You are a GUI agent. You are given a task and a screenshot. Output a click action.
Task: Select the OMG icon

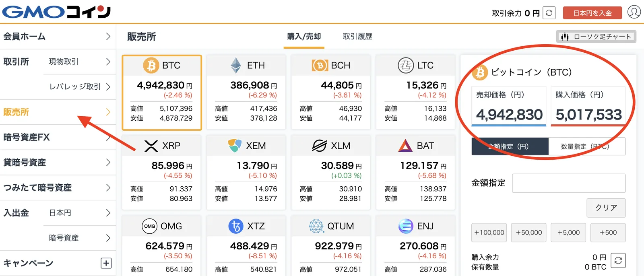coord(150,226)
